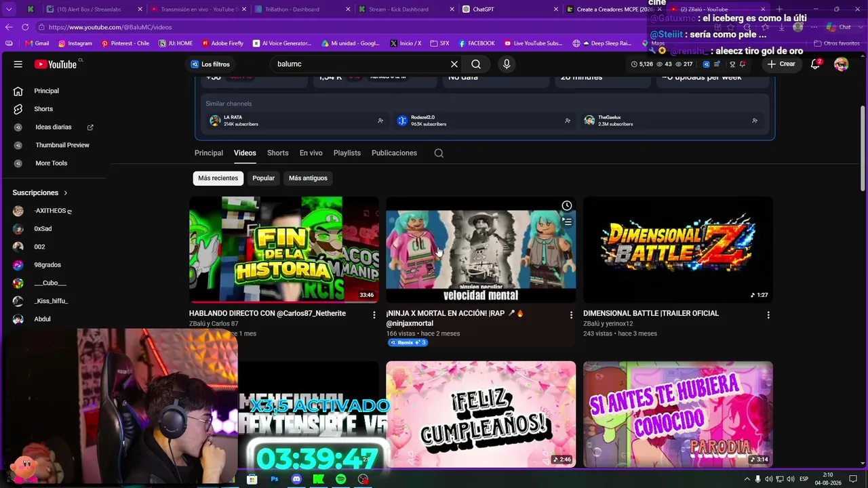Open the ¡FELIZ CUMPLEAÑOS! video thumbnail

pos(481,414)
